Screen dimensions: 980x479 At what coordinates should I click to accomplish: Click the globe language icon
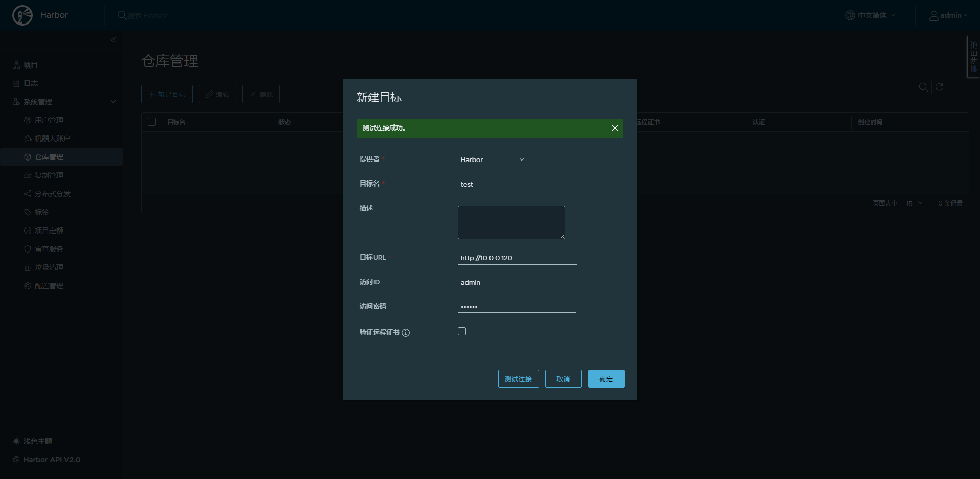click(x=850, y=15)
